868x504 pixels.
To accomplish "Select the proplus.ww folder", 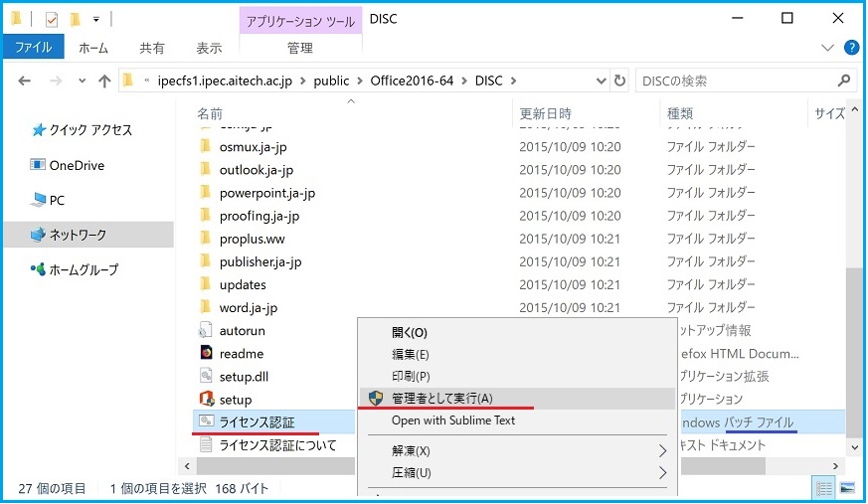I will coord(252,239).
